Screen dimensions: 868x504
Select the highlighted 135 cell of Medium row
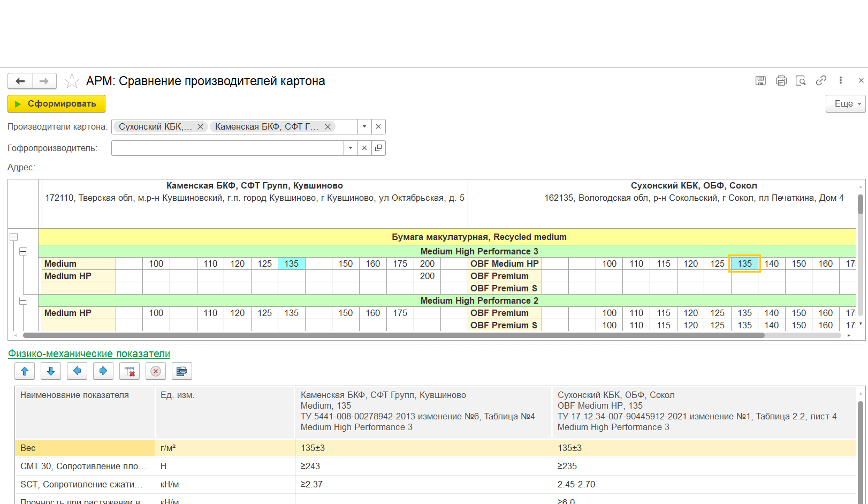[x=292, y=264]
